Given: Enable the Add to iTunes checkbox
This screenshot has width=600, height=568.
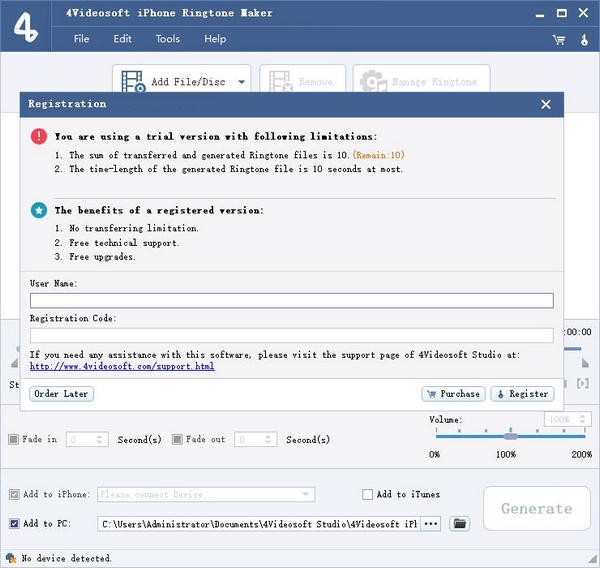Looking at the screenshot, I should coord(367,494).
